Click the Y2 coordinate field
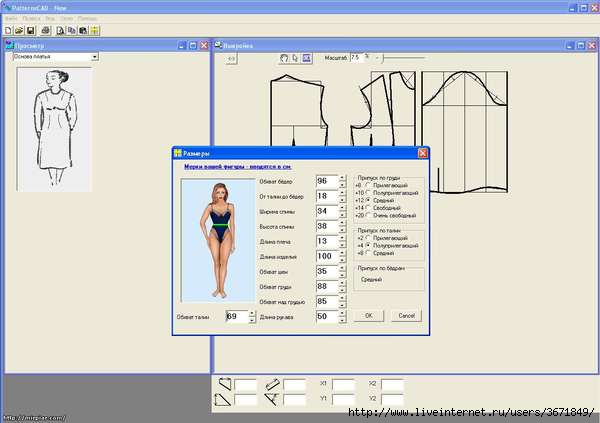 point(392,400)
